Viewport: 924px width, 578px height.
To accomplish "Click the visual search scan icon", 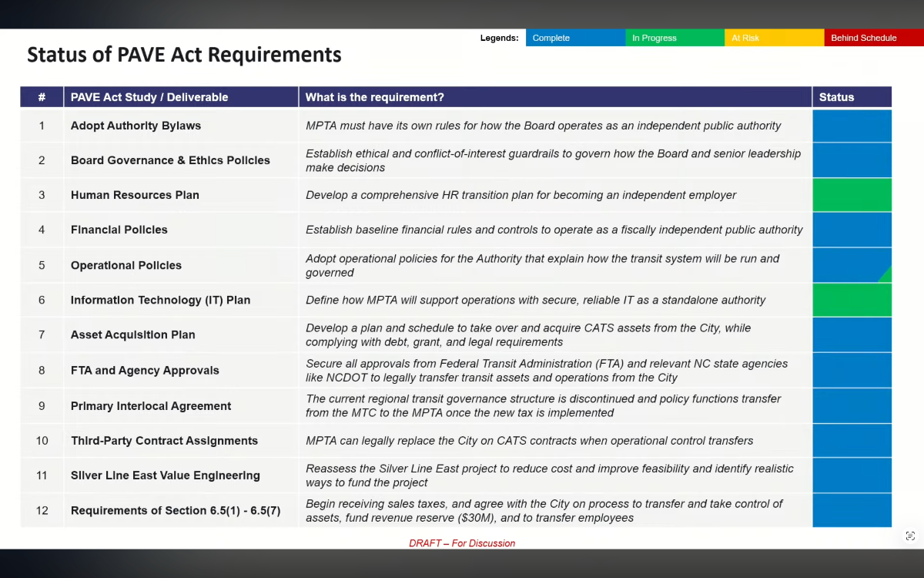I will (910, 536).
